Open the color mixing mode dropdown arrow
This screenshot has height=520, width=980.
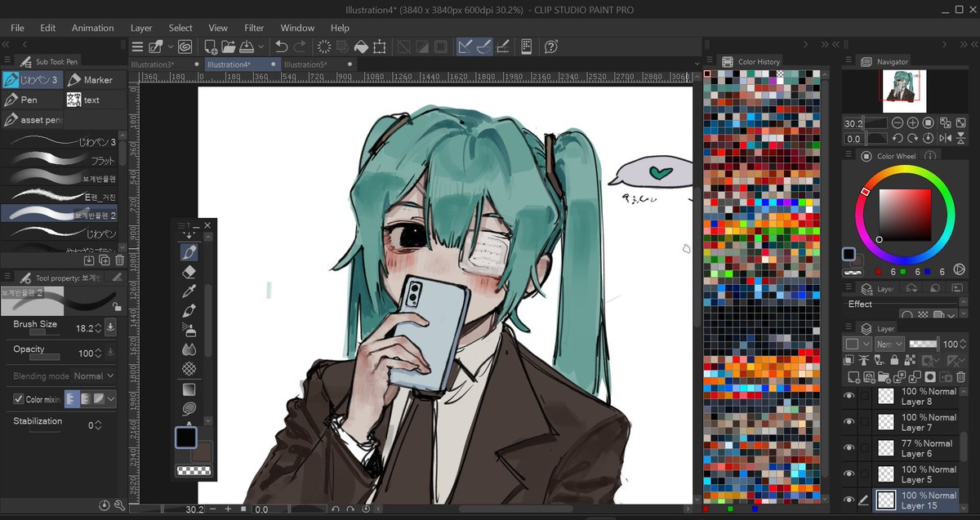[111, 399]
